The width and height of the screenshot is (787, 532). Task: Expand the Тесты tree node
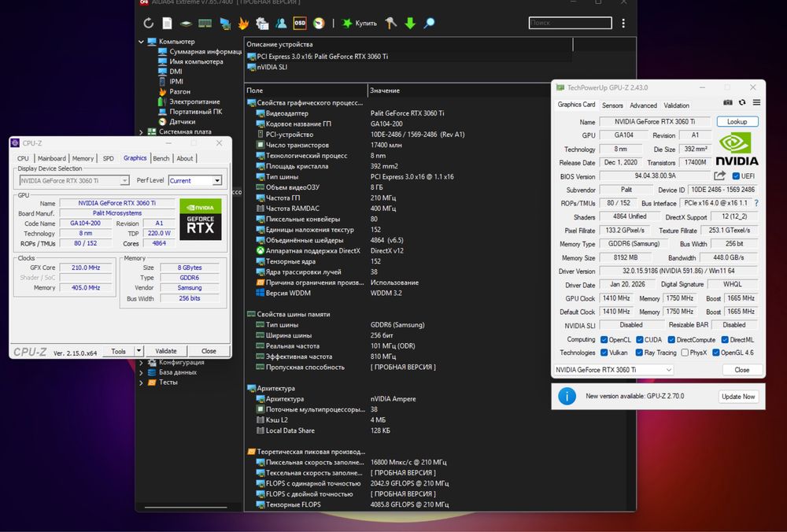[141, 382]
